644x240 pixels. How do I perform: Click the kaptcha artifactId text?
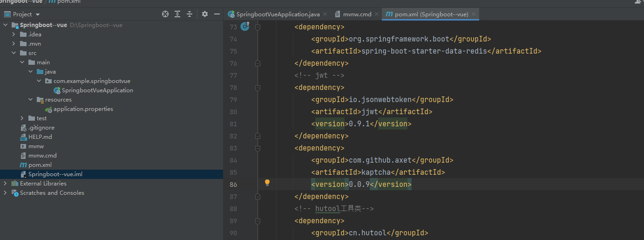(376, 172)
